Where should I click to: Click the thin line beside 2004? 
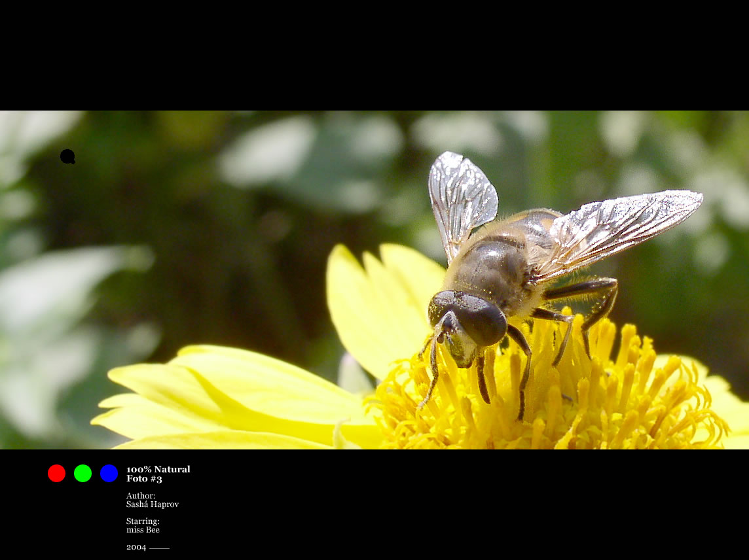(160, 548)
